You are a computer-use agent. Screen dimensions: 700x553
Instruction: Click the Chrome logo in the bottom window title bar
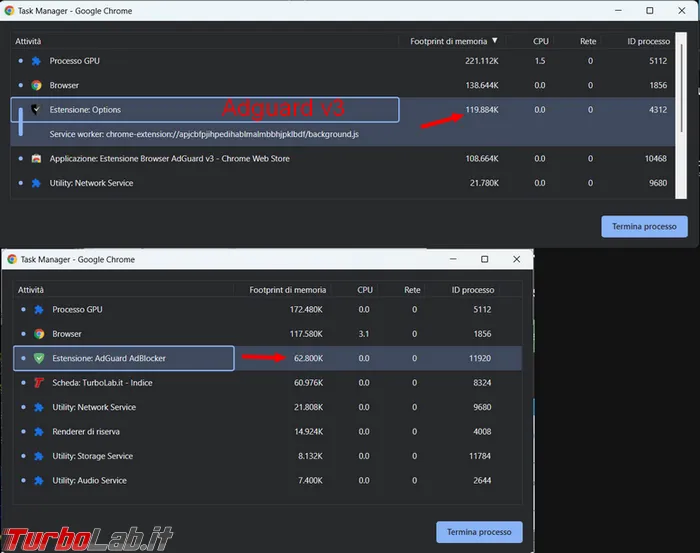tap(12, 259)
